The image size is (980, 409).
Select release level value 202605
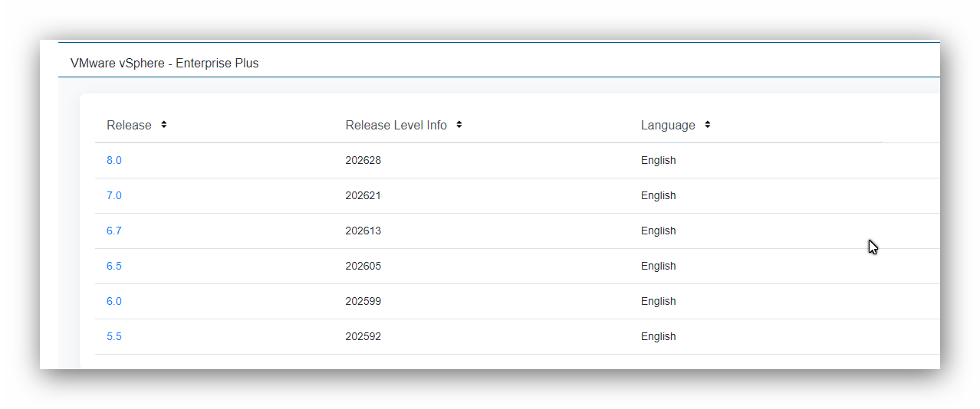[363, 266]
